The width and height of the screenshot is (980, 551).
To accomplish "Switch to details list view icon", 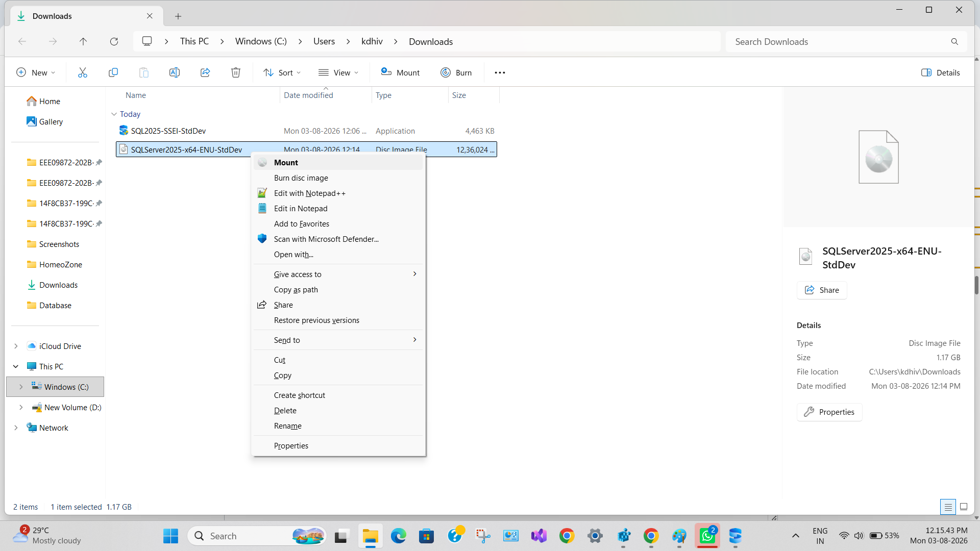I will point(948,507).
